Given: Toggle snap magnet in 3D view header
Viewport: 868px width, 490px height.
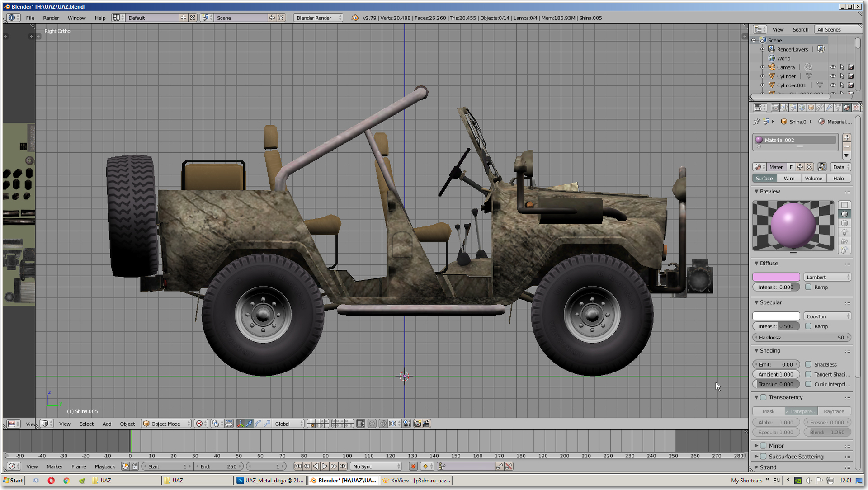Looking at the screenshot, I should (383, 424).
